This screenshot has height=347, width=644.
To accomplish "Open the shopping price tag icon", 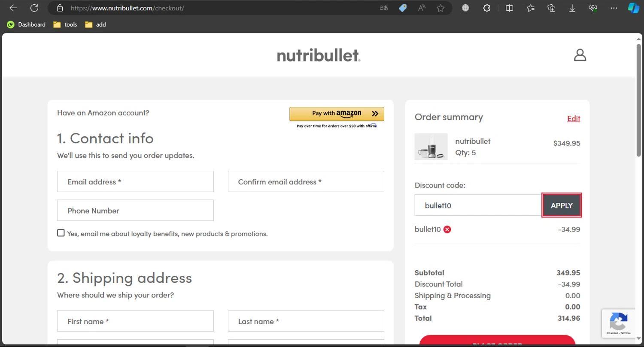I will pyautogui.click(x=403, y=8).
